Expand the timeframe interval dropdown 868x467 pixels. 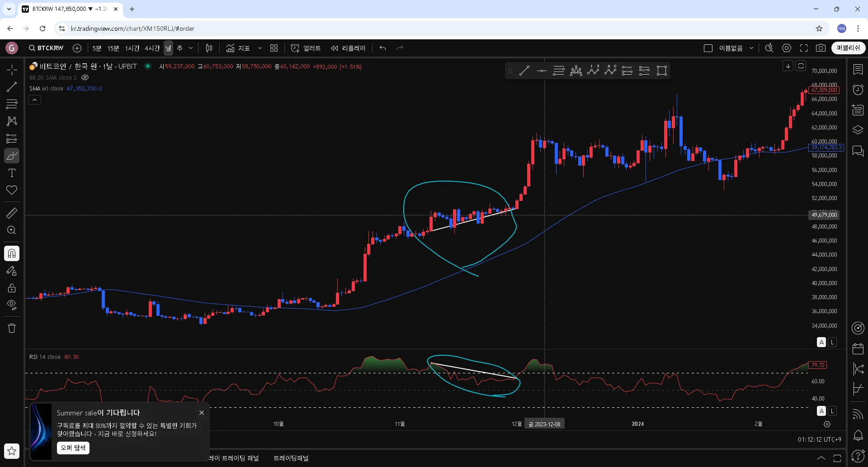click(x=191, y=48)
